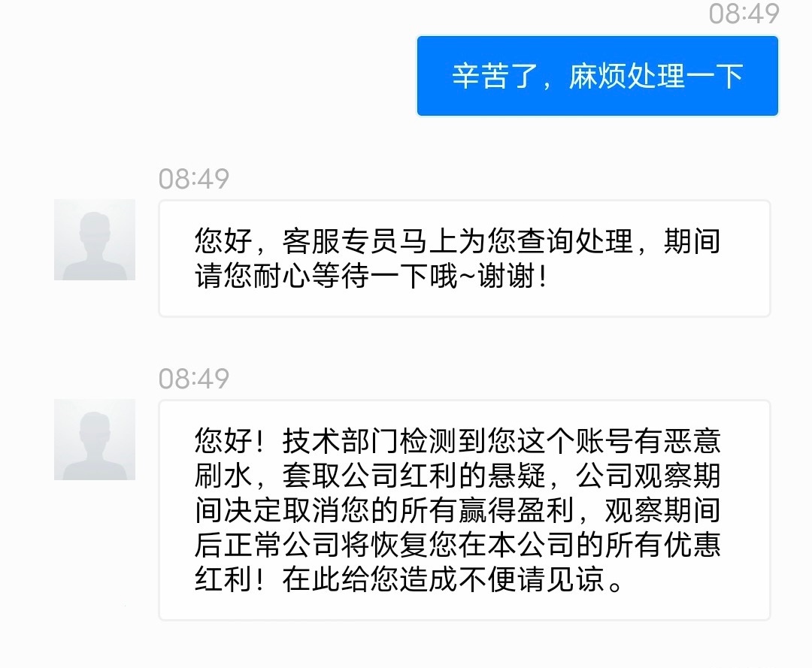This screenshot has height=668, width=812.
Task: Select the blue 辛苦了，麻烦处理一下 message bubble
Action: point(597,76)
